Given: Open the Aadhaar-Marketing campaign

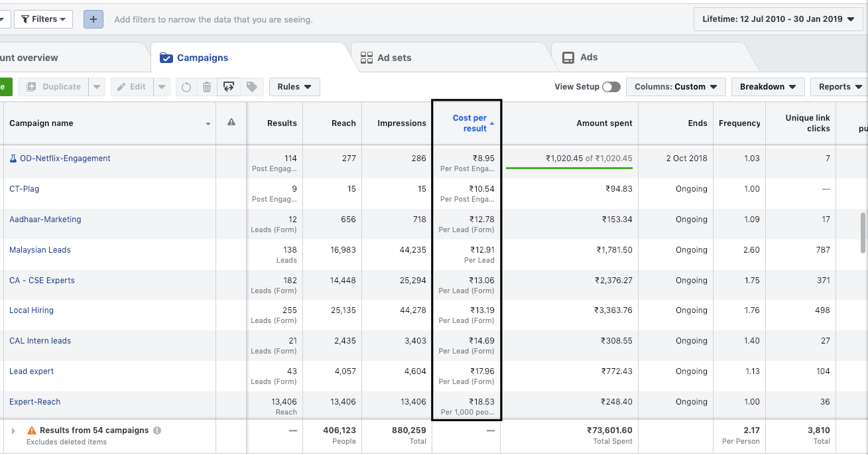Looking at the screenshot, I should [45, 220].
